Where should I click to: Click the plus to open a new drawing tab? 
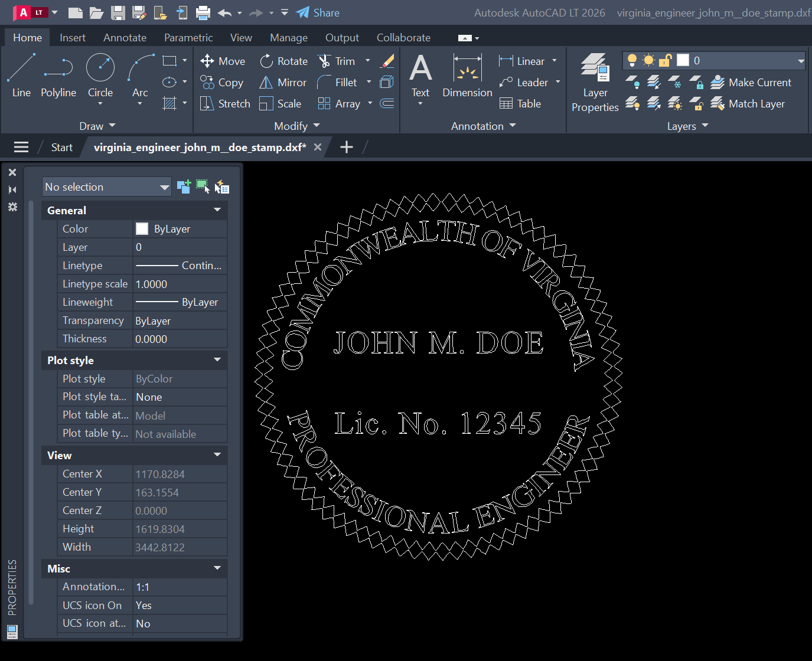(x=347, y=146)
